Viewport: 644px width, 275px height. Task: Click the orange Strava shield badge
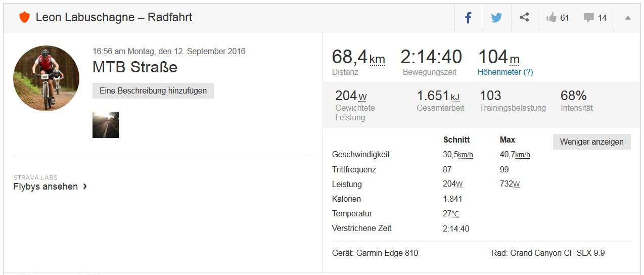(x=24, y=18)
